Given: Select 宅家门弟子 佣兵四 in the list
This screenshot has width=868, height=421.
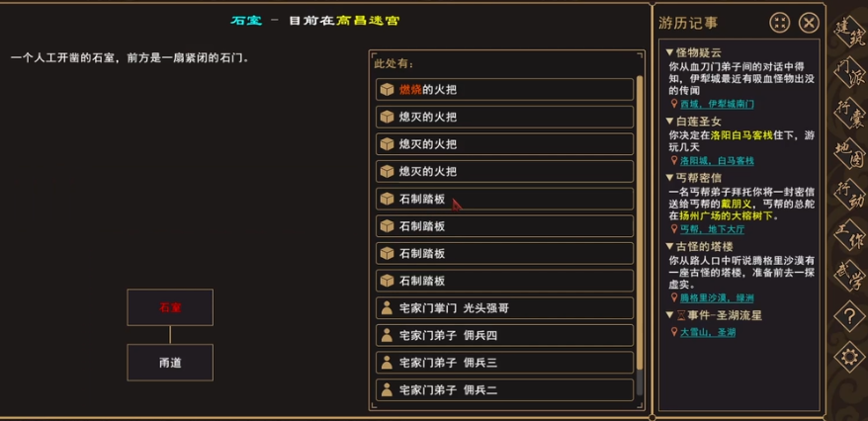Looking at the screenshot, I should (505, 336).
